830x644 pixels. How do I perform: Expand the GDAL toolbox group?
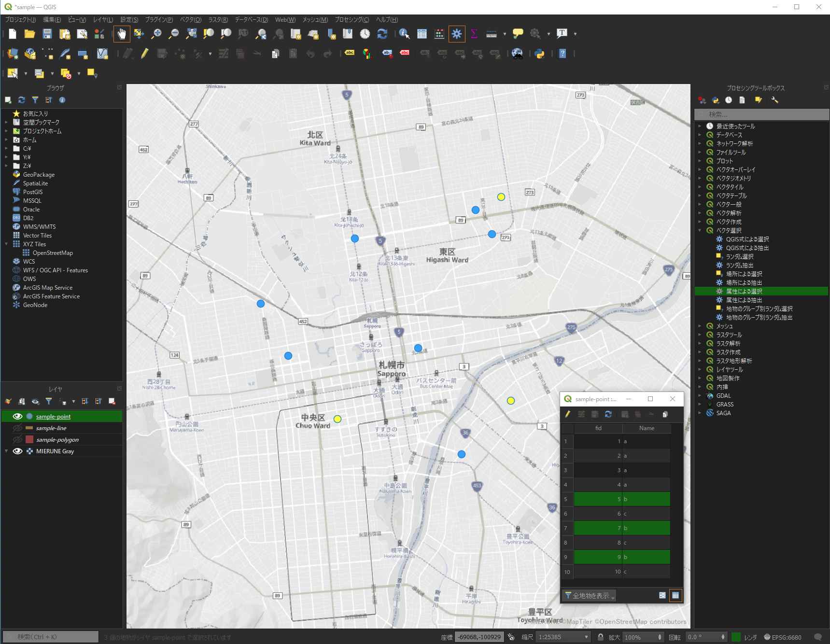(x=700, y=395)
